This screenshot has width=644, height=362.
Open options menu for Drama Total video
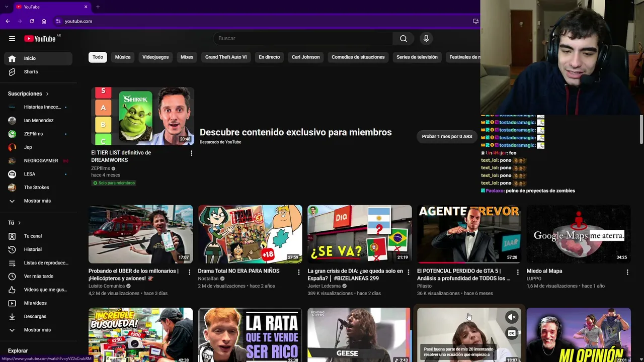[x=298, y=272]
